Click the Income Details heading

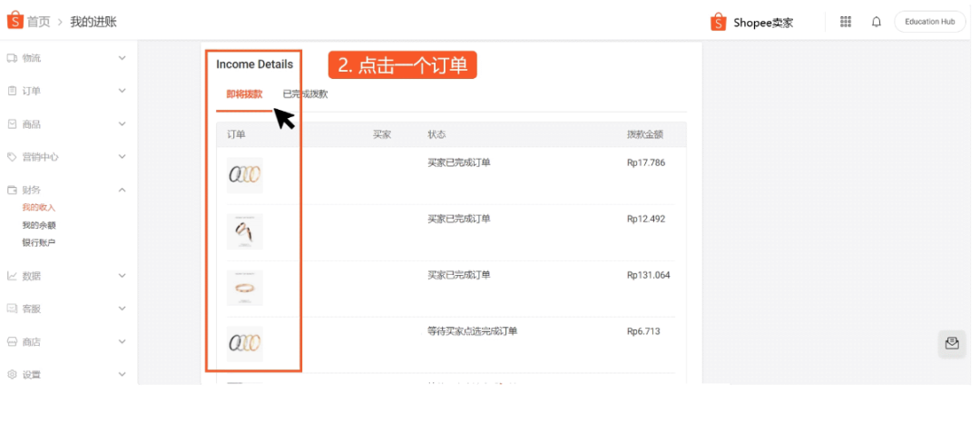click(254, 64)
